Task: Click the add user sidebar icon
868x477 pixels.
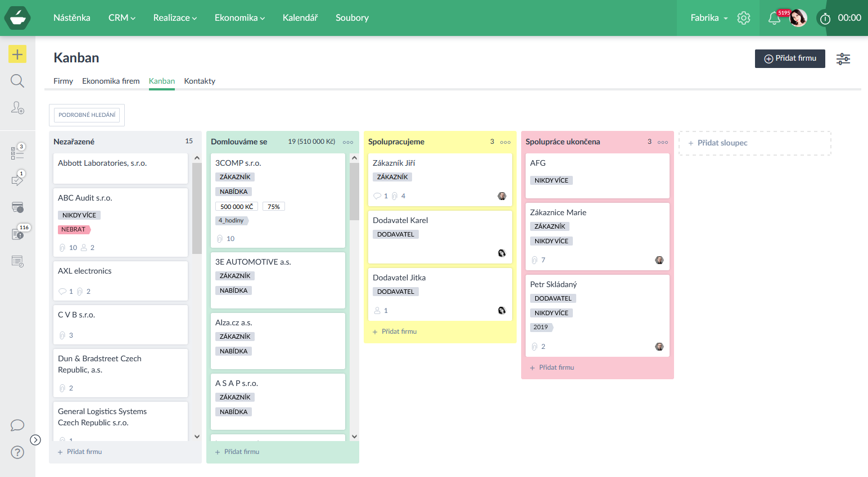Action: (17, 107)
